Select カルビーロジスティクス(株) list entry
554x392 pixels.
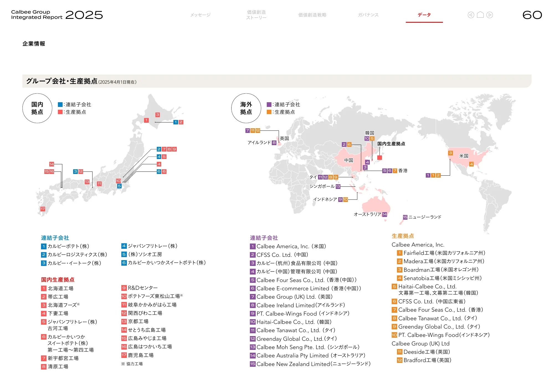(74, 255)
